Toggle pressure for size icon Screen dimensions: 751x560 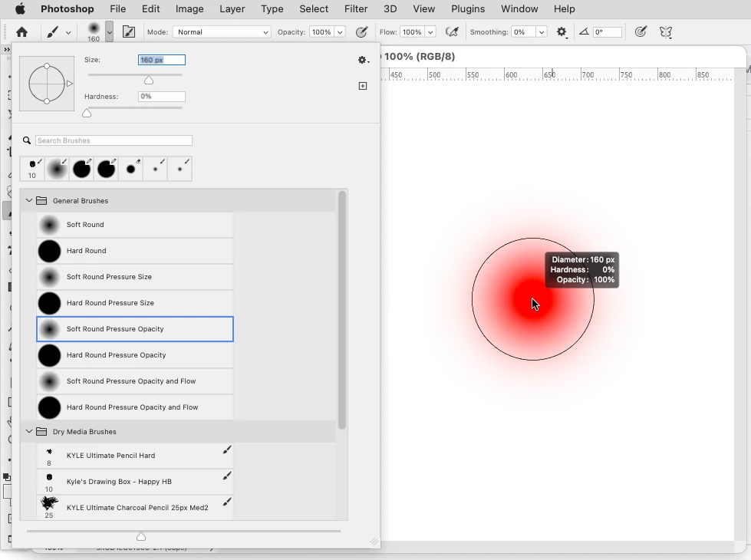point(641,32)
